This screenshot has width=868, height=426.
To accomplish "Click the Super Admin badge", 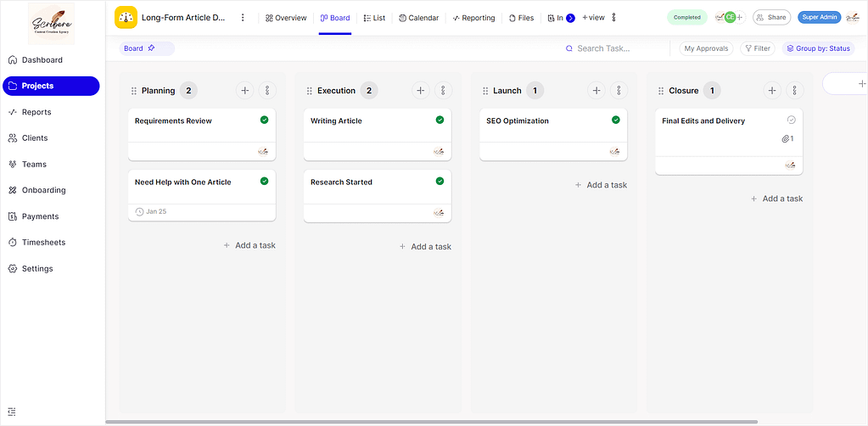I will [820, 17].
